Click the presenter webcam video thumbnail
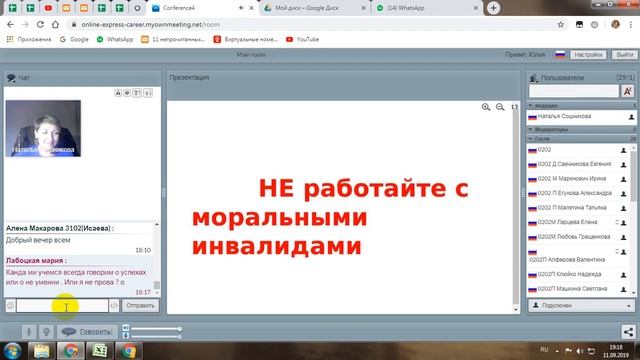Screen dimensions: 640x360 point(43,128)
